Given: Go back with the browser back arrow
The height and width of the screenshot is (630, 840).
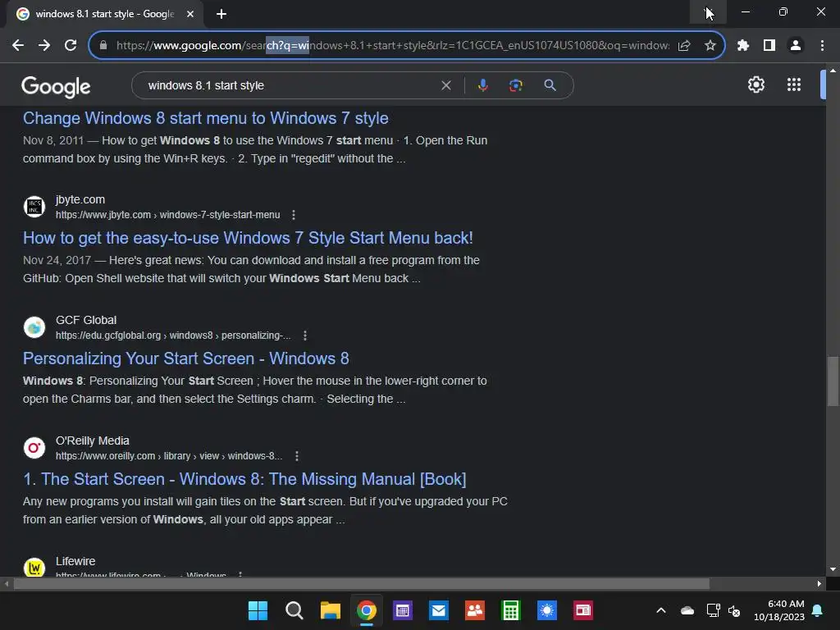Looking at the screenshot, I should coord(18,46).
